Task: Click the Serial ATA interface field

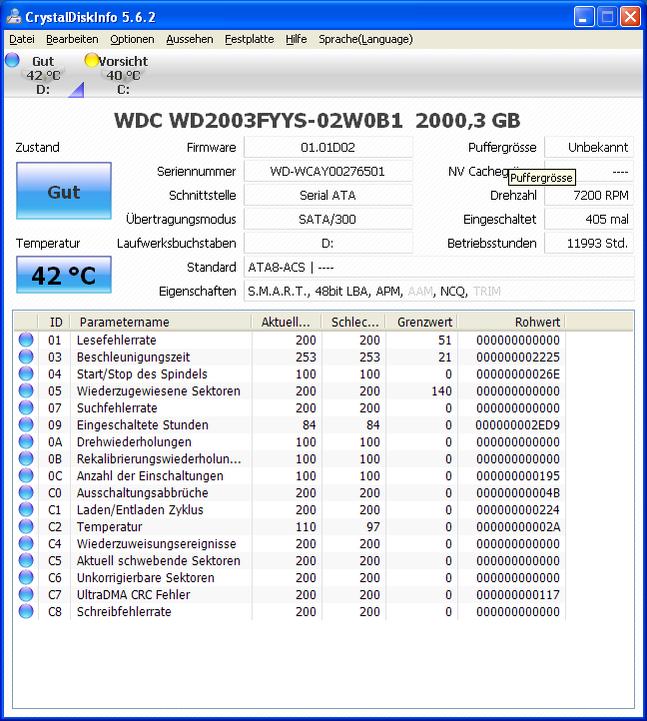Action: [328, 195]
